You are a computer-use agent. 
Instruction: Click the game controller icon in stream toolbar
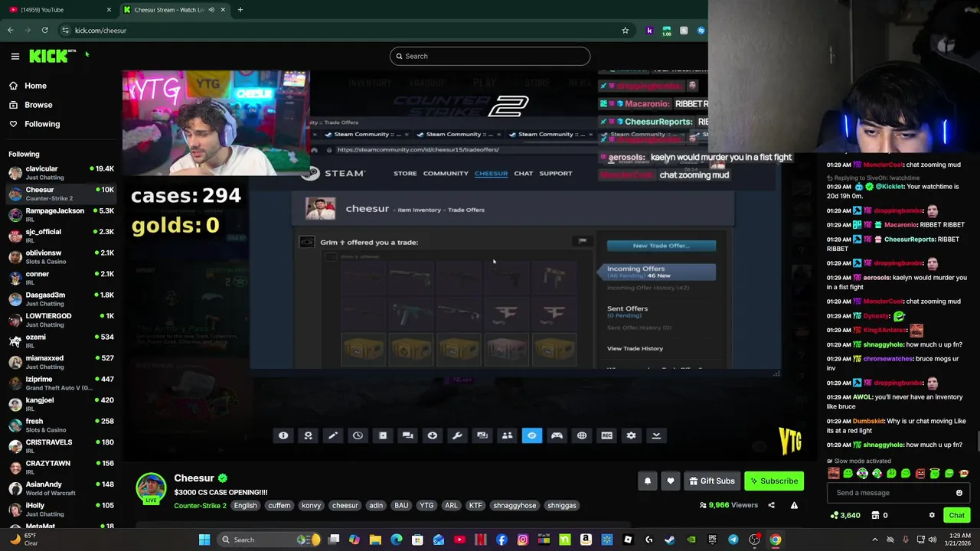tap(557, 435)
